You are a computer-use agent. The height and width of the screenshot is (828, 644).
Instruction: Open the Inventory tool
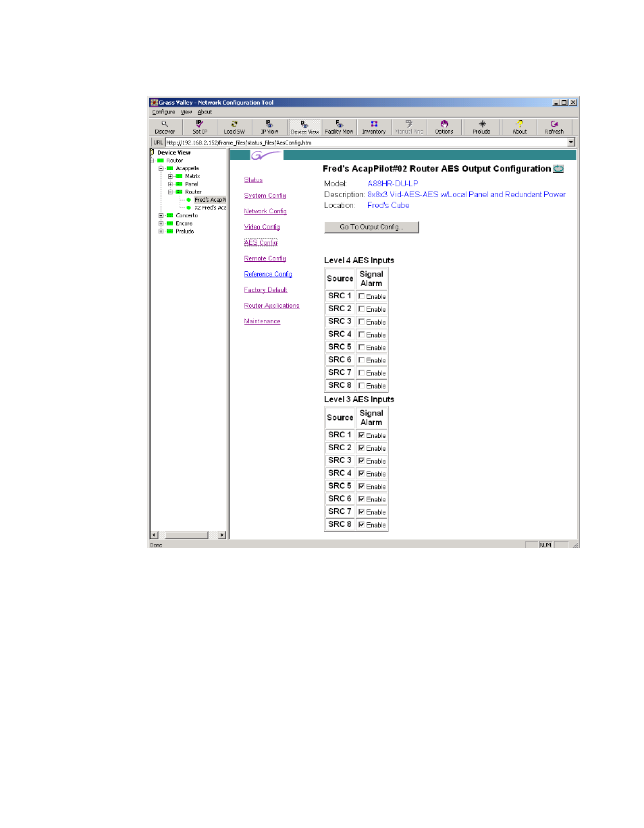(x=374, y=128)
